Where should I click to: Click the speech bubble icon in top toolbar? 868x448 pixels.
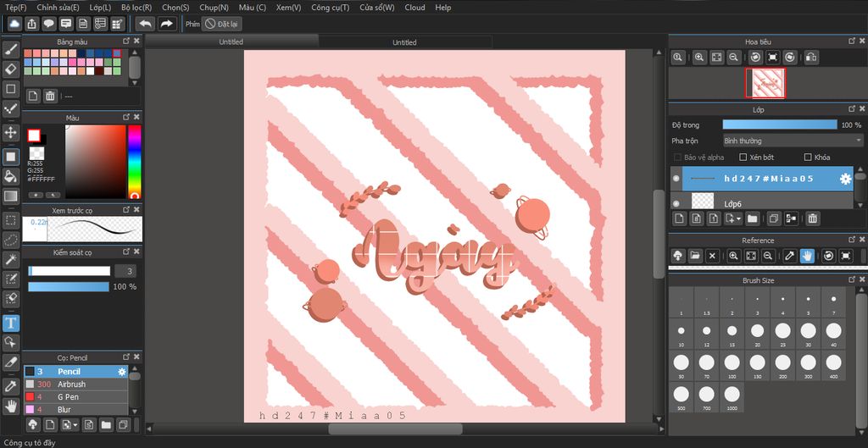[49, 24]
